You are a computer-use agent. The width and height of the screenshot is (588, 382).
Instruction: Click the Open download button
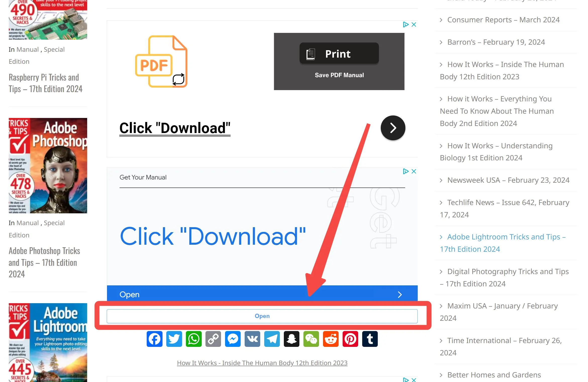pyautogui.click(x=262, y=316)
